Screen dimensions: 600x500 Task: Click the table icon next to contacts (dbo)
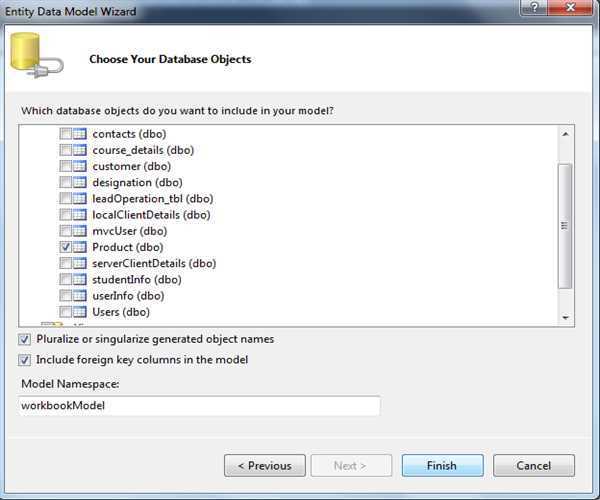pos(81,134)
